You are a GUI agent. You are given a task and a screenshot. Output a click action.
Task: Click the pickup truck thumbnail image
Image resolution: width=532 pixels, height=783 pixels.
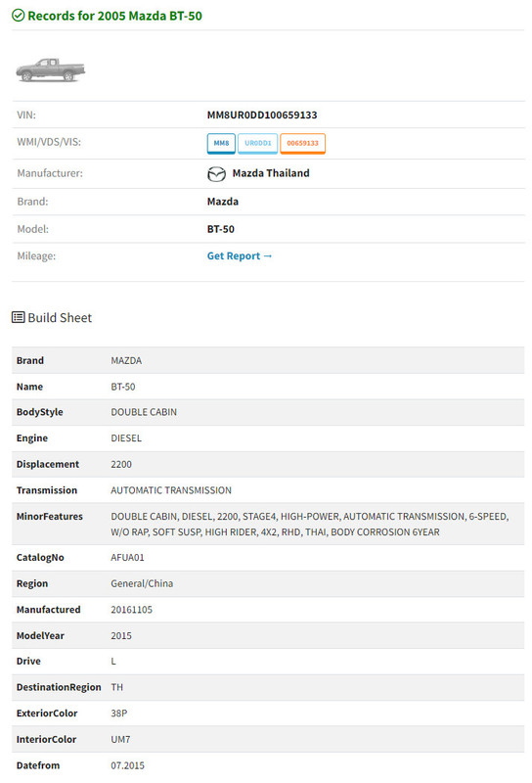[x=51, y=69]
